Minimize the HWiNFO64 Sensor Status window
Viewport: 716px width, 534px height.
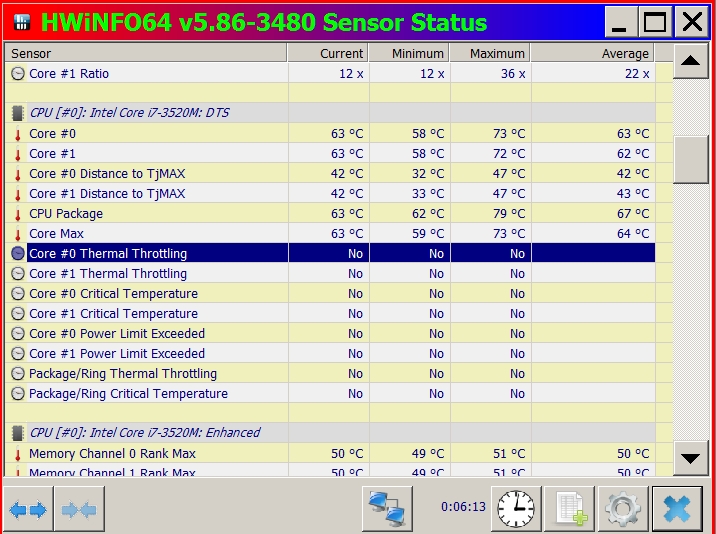coord(621,21)
